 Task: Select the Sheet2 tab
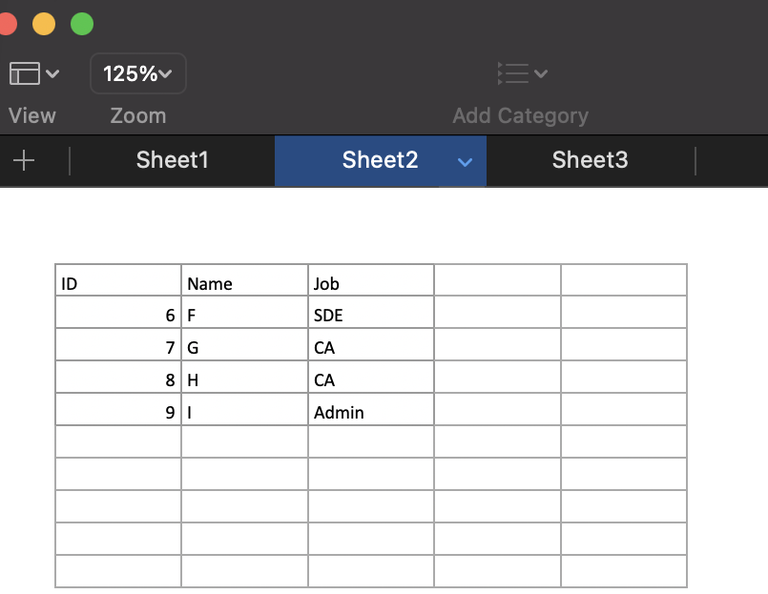pos(379,160)
